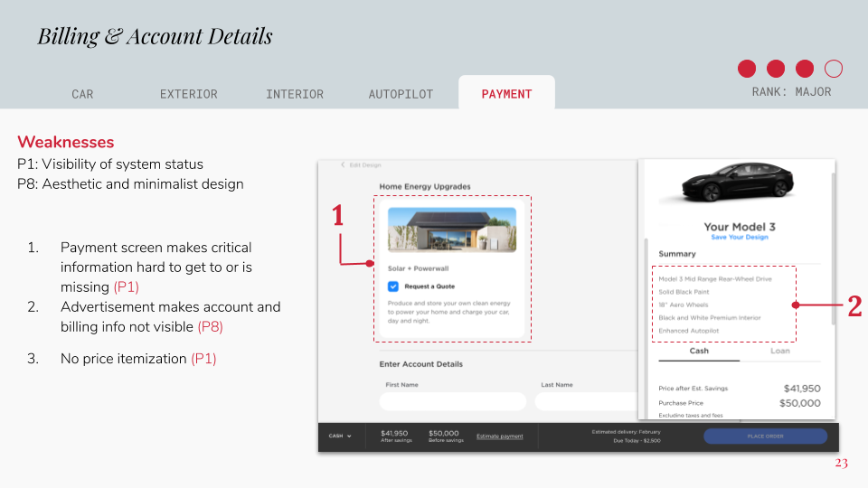Click the Due Today - $2,500 text
Viewport: 868px width, 488px height.
pyautogui.click(x=637, y=441)
